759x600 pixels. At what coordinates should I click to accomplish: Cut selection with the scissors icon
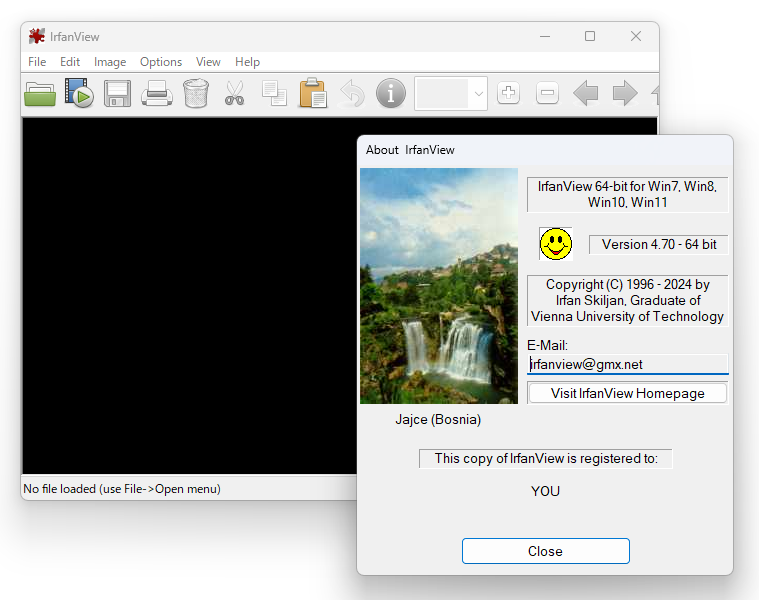[235, 93]
